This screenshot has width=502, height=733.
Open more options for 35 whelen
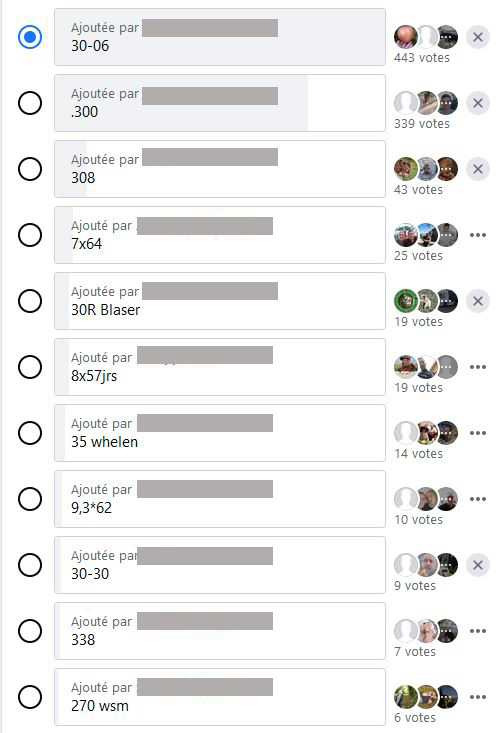(x=478, y=433)
